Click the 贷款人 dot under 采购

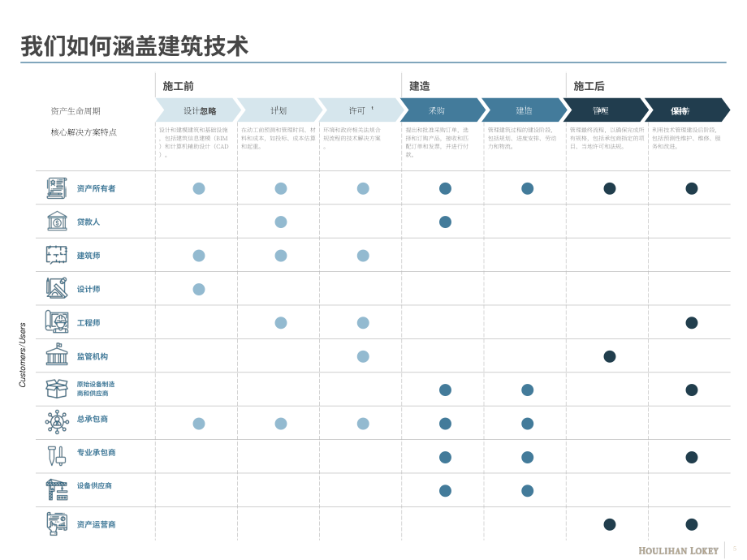(446, 222)
